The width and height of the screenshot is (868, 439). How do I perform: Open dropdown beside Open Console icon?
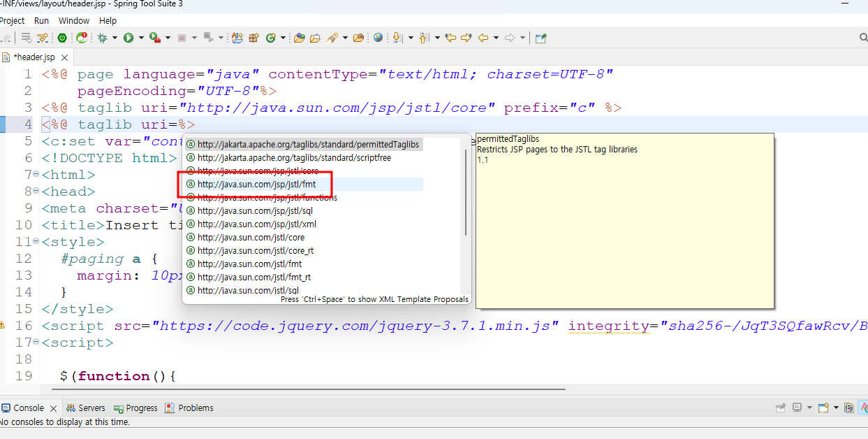pyautogui.click(x=836, y=408)
